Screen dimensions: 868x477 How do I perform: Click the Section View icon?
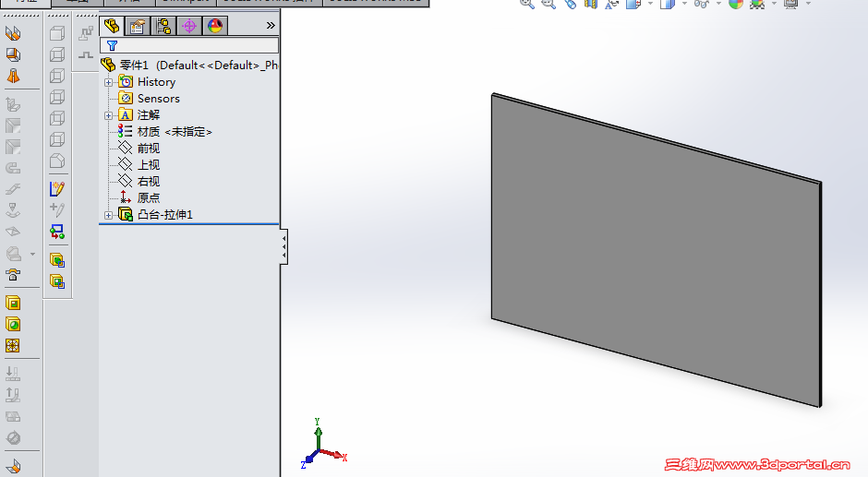(x=591, y=4)
